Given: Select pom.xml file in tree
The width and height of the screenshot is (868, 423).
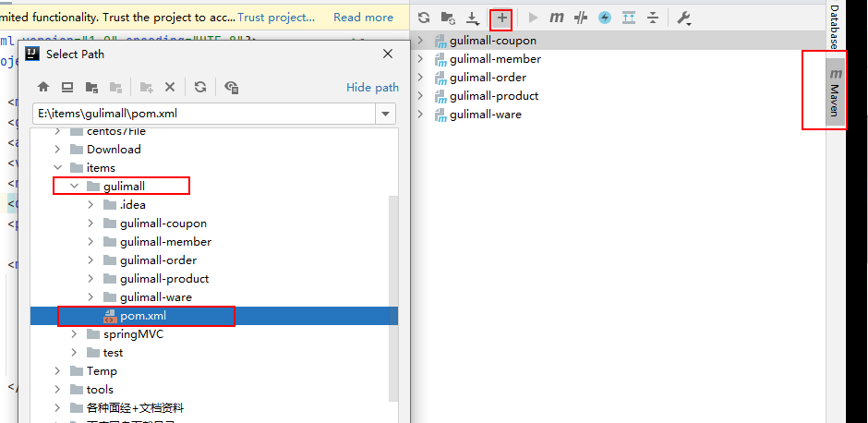Looking at the screenshot, I should 214,316.
